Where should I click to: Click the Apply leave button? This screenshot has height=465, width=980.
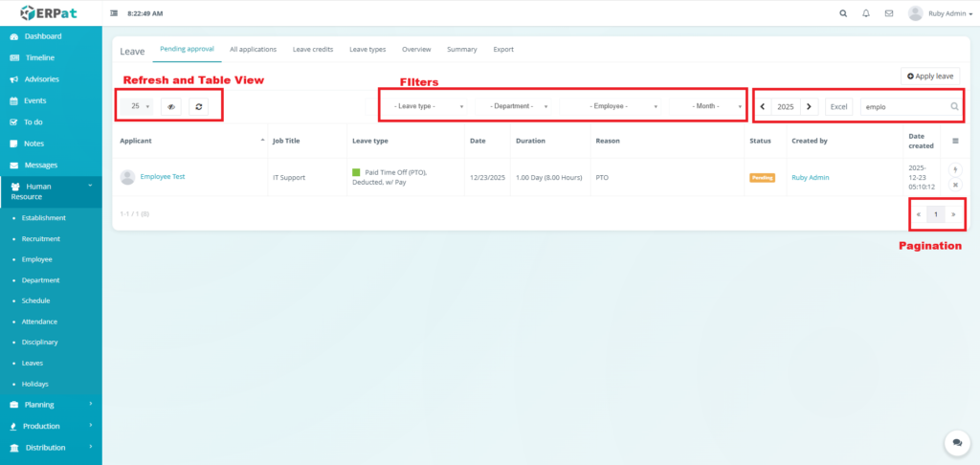(931, 76)
